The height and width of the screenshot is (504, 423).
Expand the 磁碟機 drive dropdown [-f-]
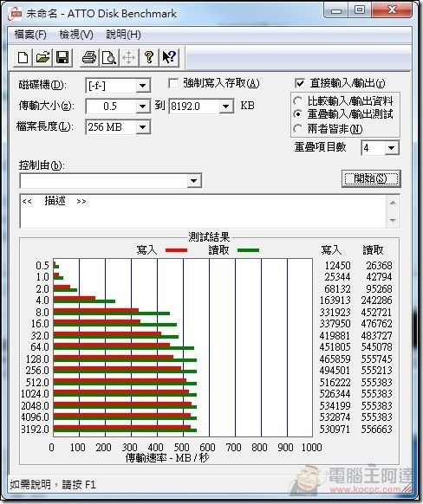coord(142,86)
